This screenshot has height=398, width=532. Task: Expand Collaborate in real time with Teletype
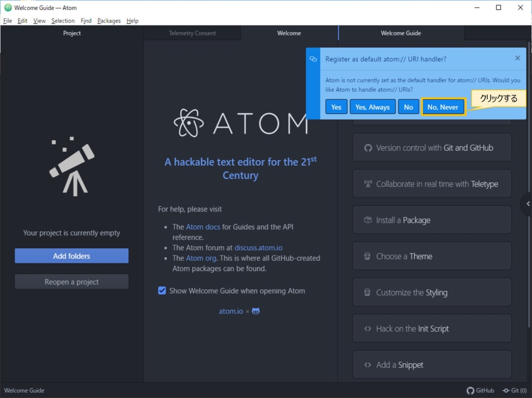[432, 184]
